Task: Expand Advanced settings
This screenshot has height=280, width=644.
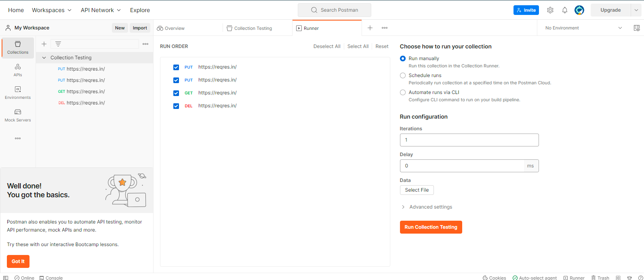Action: 427,207
